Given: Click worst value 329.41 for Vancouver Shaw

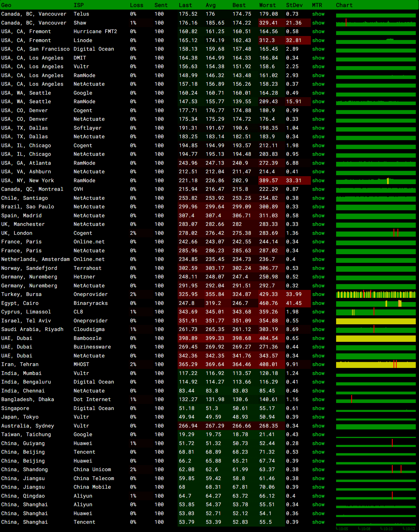Looking at the screenshot, I should (268, 23).
